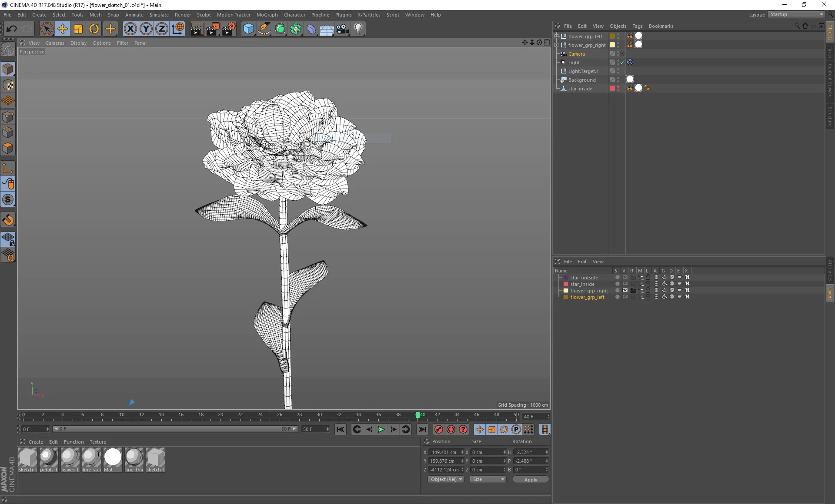Add a Cube primitive object

point(248,29)
